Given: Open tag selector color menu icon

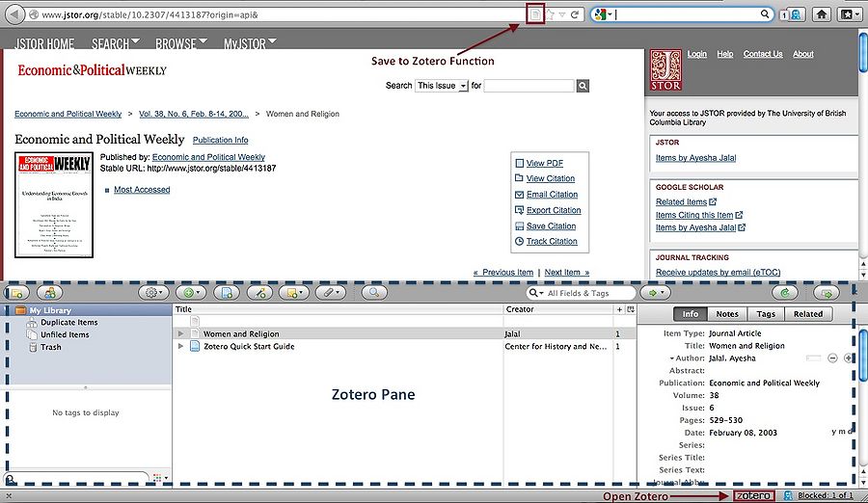Looking at the screenshot, I should pos(158,478).
